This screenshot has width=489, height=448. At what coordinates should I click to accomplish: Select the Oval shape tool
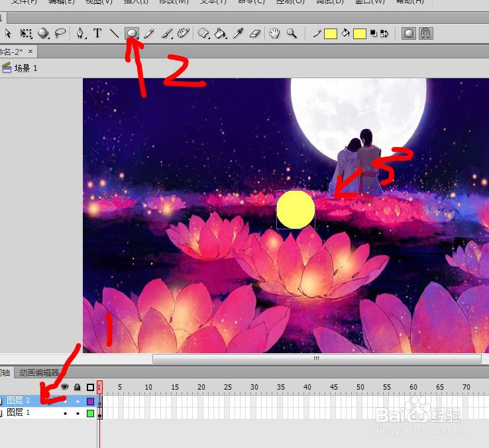(x=132, y=33)
